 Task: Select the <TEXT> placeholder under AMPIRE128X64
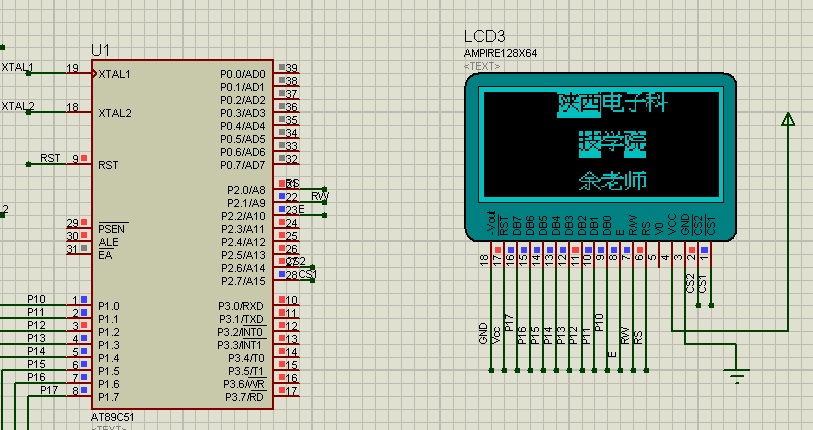tap(481, 66)
